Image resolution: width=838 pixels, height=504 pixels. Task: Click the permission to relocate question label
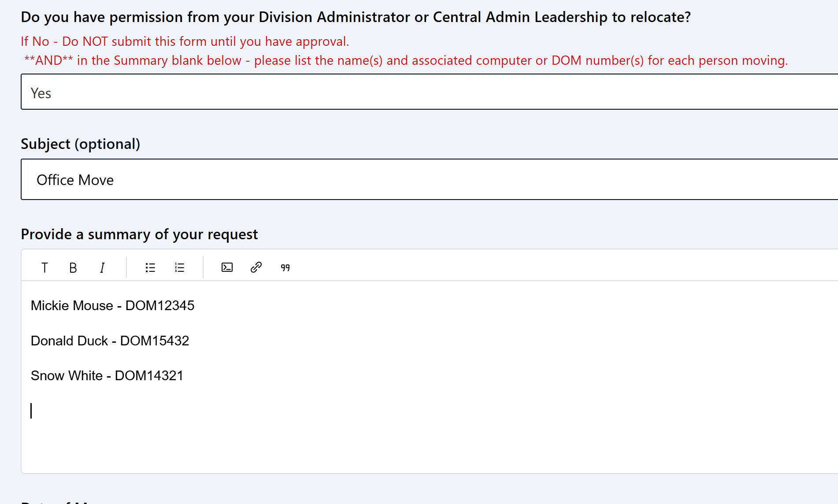click(356, 17)
